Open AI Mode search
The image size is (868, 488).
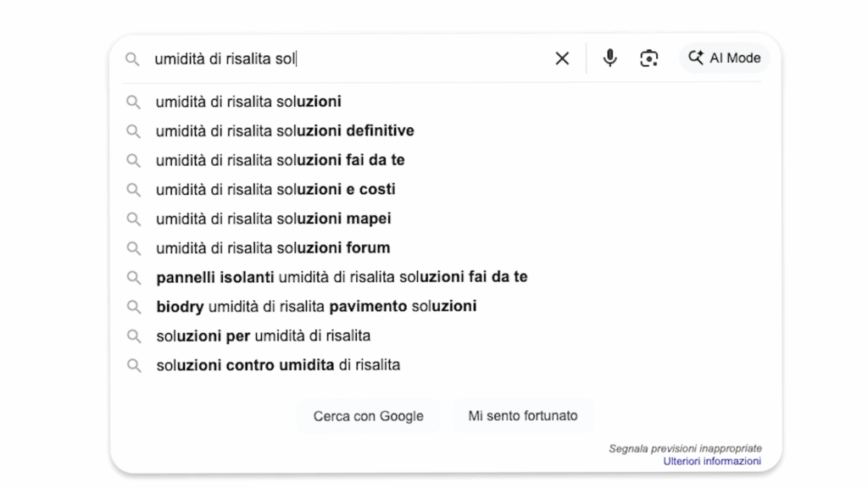(724, 58)
